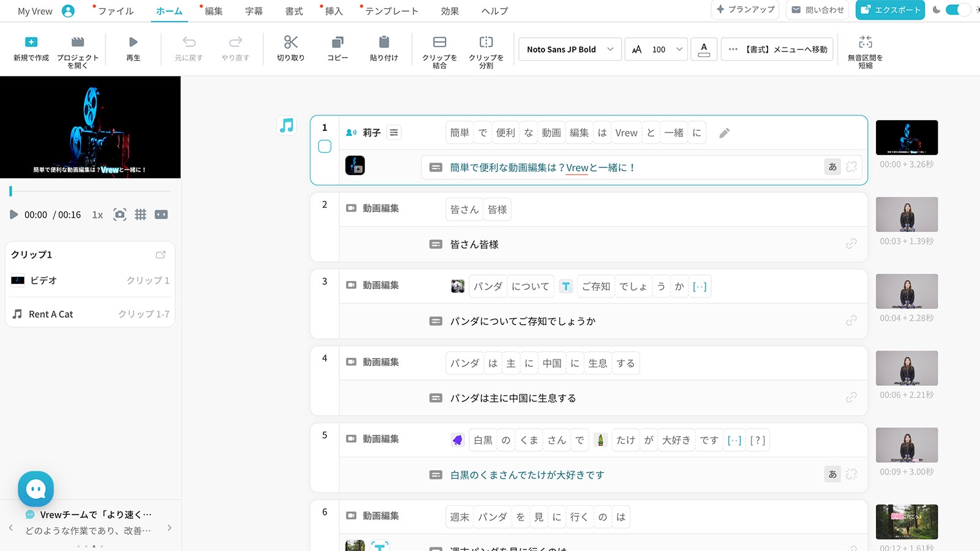Image resolution: width=980 pixels, height=551 pixels.
Task: Click the T text icon in clip 3
Action: [566, 287]
